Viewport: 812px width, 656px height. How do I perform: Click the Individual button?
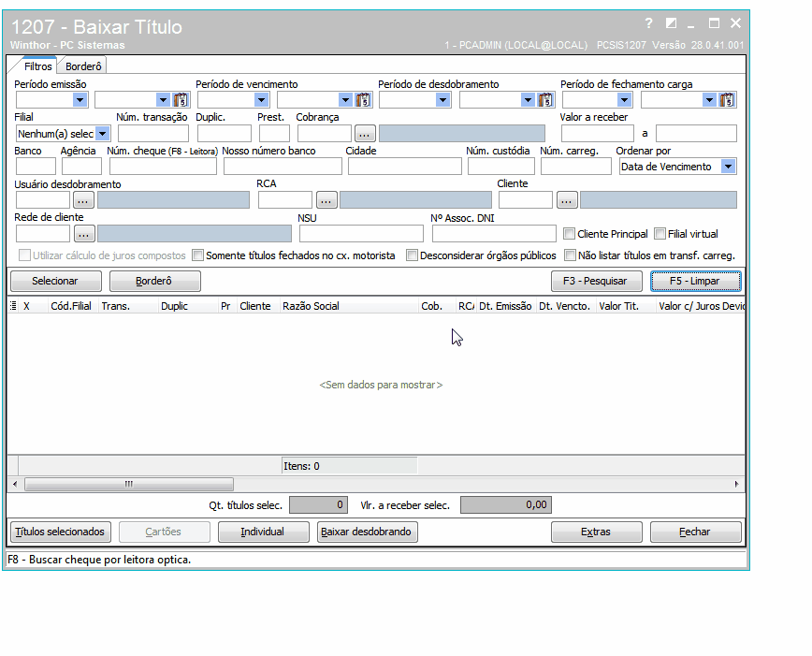(263, 532)
